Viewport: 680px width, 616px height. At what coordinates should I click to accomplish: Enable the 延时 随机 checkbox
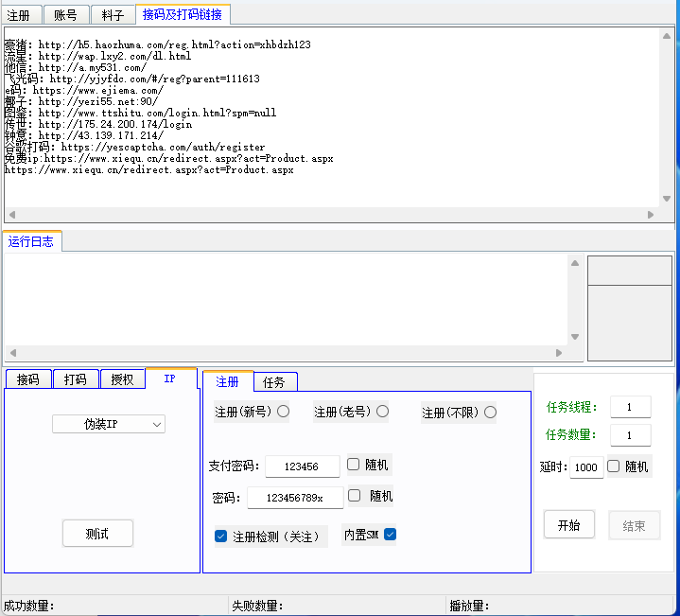614,466
